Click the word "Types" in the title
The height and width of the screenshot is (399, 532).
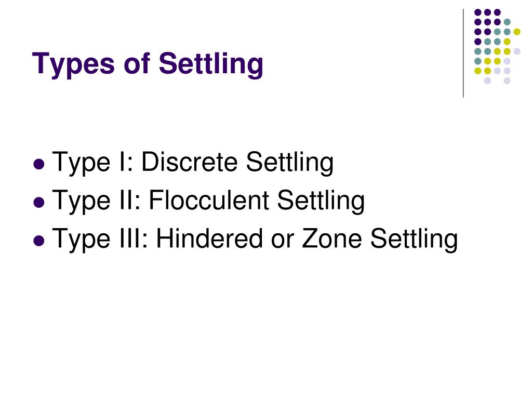tap(73, 64)
